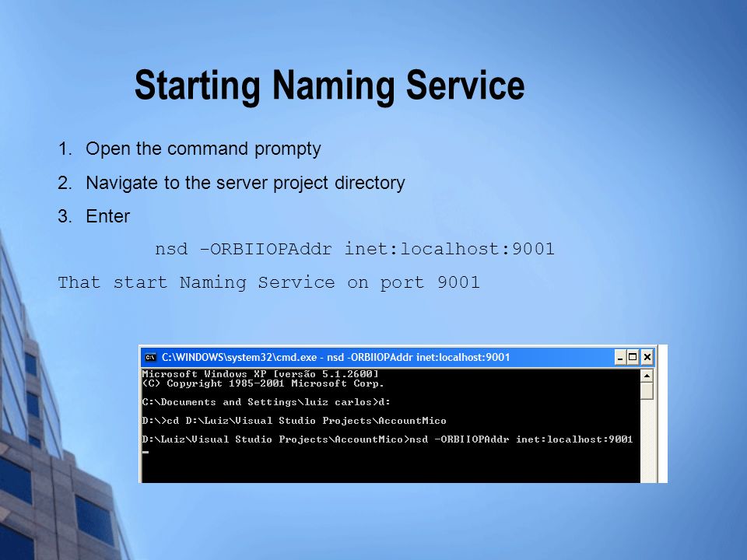Click the console line running nsd in AccountMico
This screenshot has width=747, height=560.
tap(388, 439)
